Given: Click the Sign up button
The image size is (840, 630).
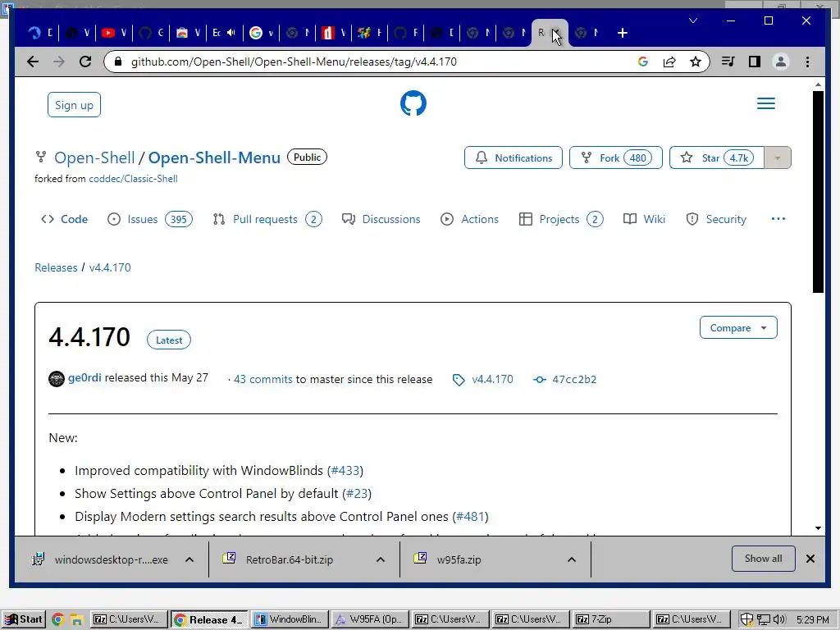Looking at the screenshot, I should pyautogui.click(x=74, y=105).
